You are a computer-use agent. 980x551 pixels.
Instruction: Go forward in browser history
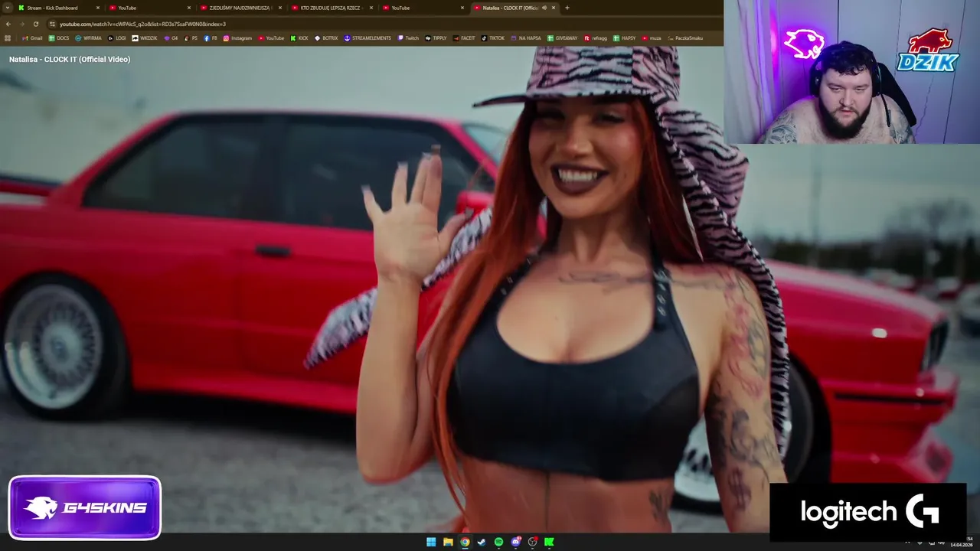tap(21, 24)
